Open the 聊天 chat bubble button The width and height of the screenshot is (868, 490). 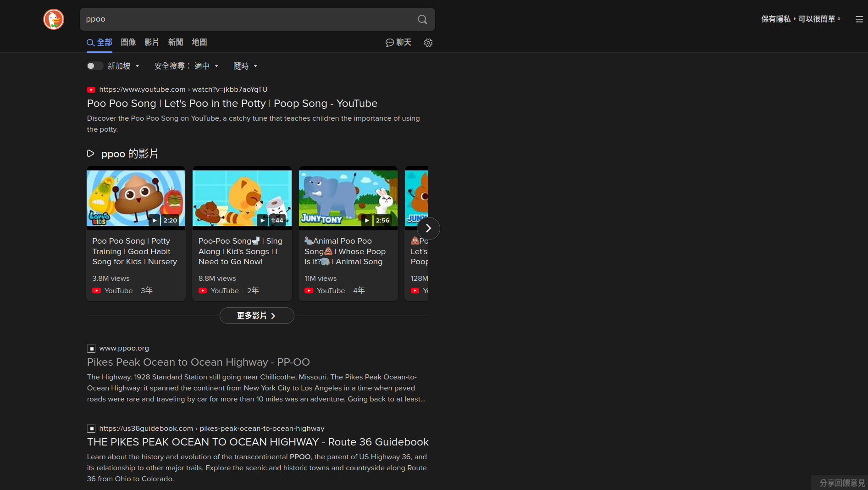pyautogui.click(x=398, y=43)
